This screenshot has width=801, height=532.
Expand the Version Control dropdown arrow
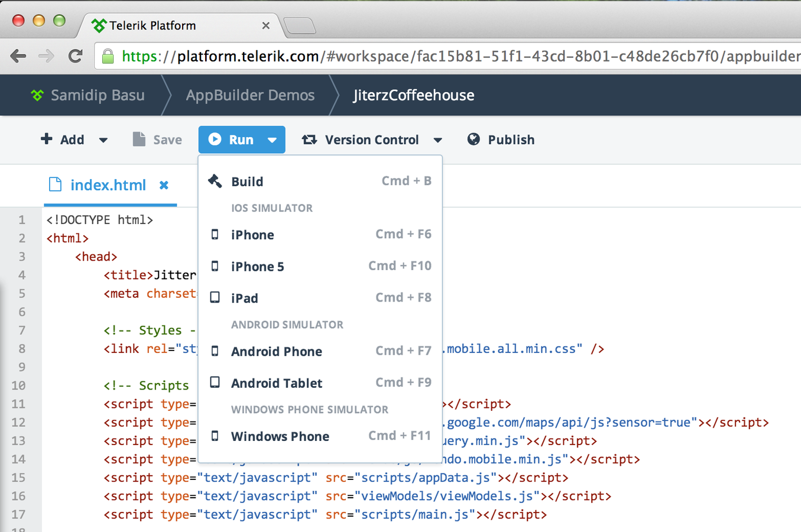[438, 140]
